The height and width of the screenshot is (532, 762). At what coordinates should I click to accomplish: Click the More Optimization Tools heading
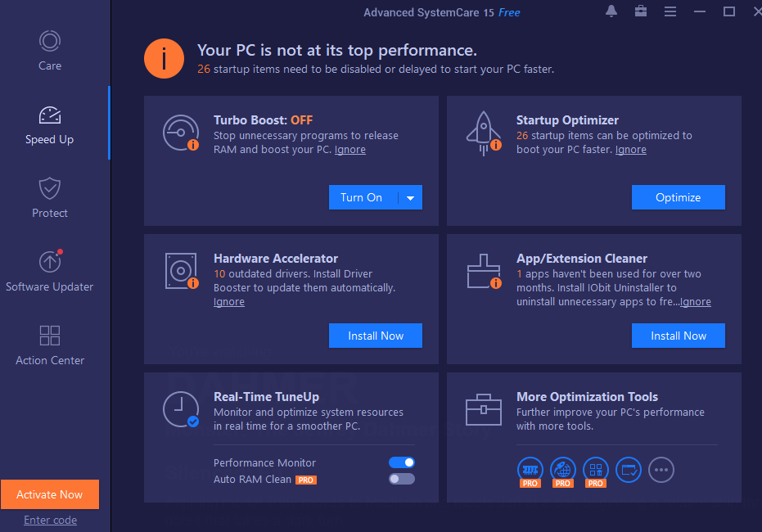coord(587,397)
